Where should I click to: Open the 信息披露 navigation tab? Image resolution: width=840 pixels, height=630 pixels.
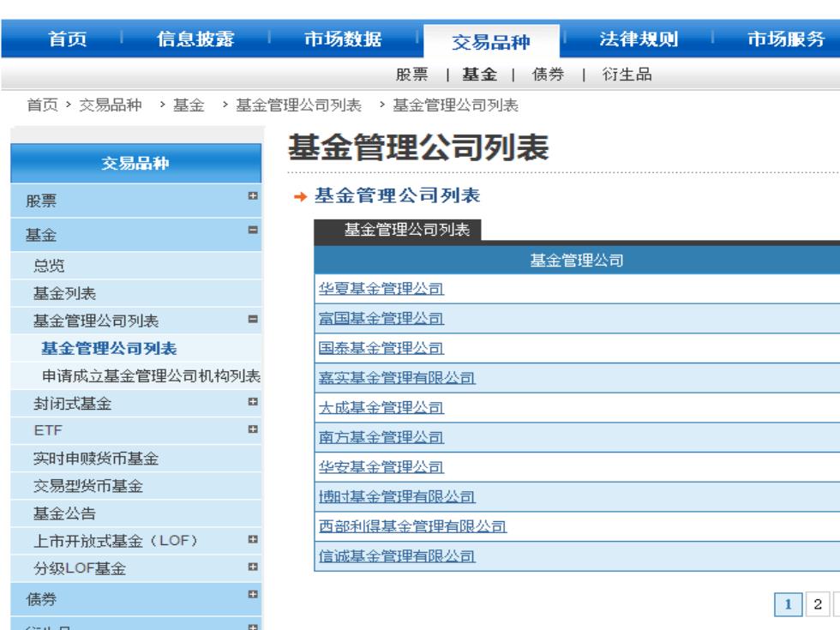click(x=195, y=39)
